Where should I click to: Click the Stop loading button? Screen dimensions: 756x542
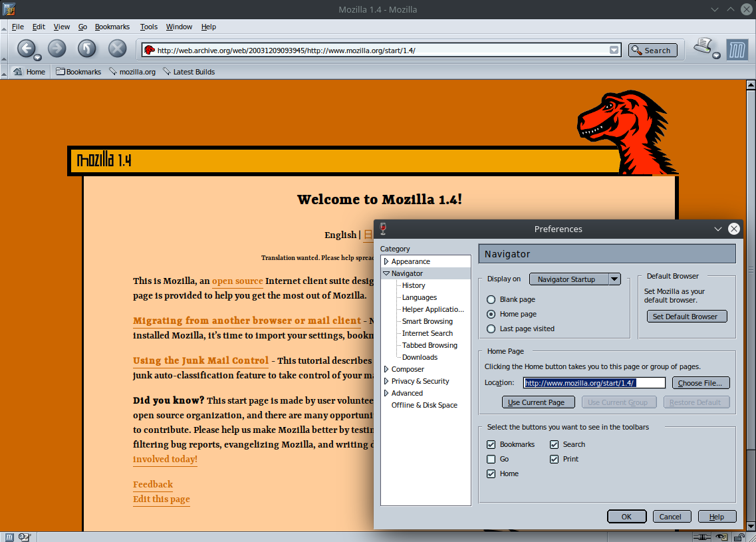117,49
